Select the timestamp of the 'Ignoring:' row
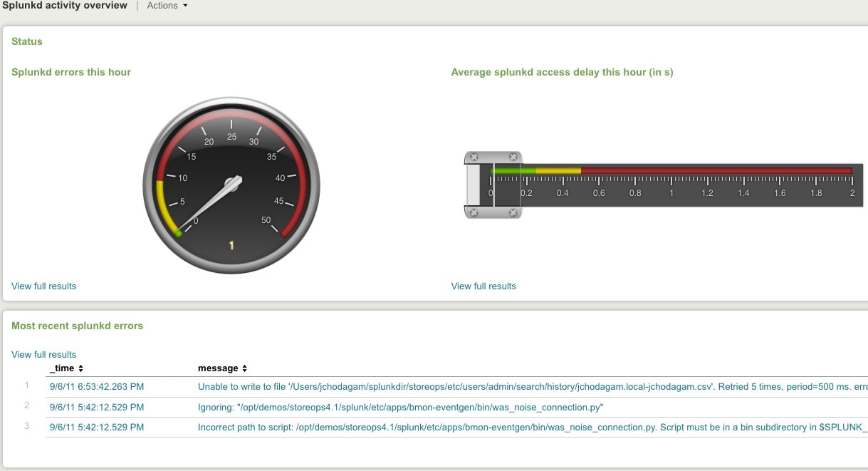Screen dimensions: 868x471 97,407
